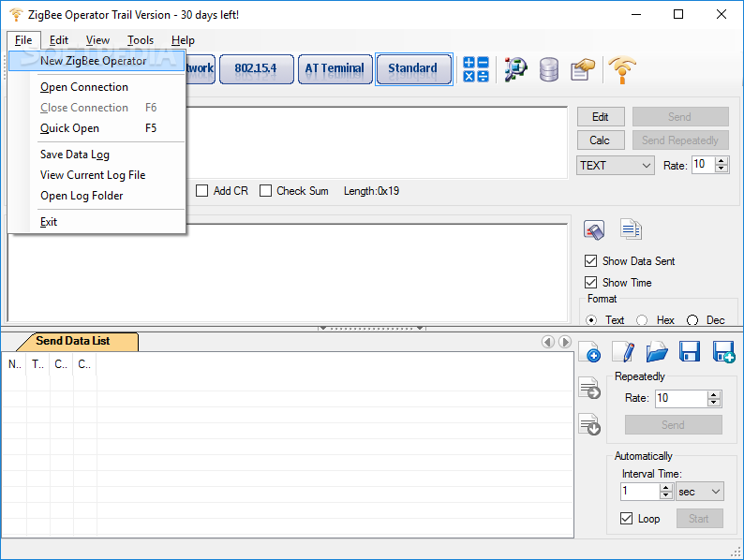Click the N.. column header

click(x=15, y=364)
